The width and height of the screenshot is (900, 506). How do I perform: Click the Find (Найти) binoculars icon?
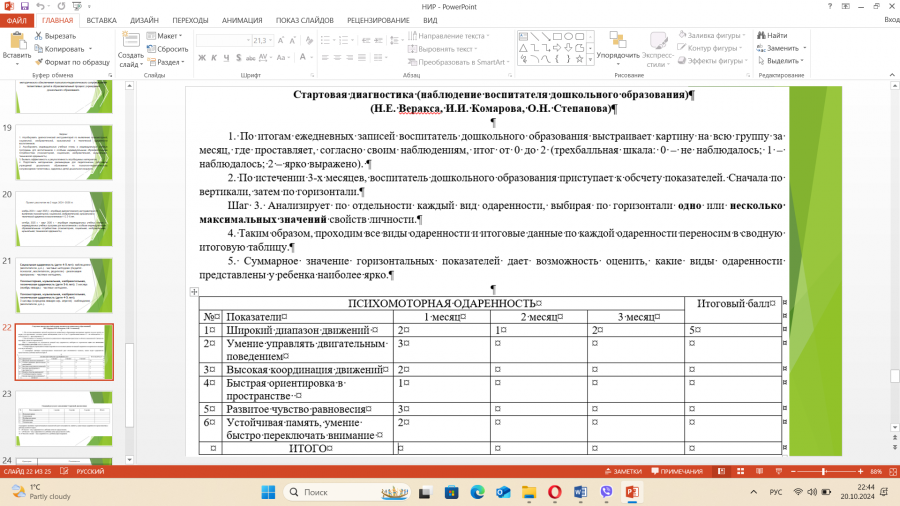coord(761,36)
